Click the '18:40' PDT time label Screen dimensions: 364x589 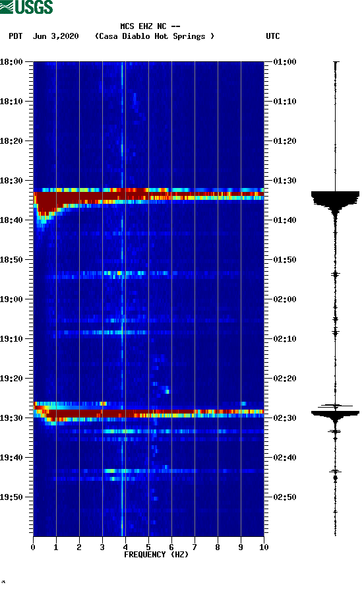11,220
